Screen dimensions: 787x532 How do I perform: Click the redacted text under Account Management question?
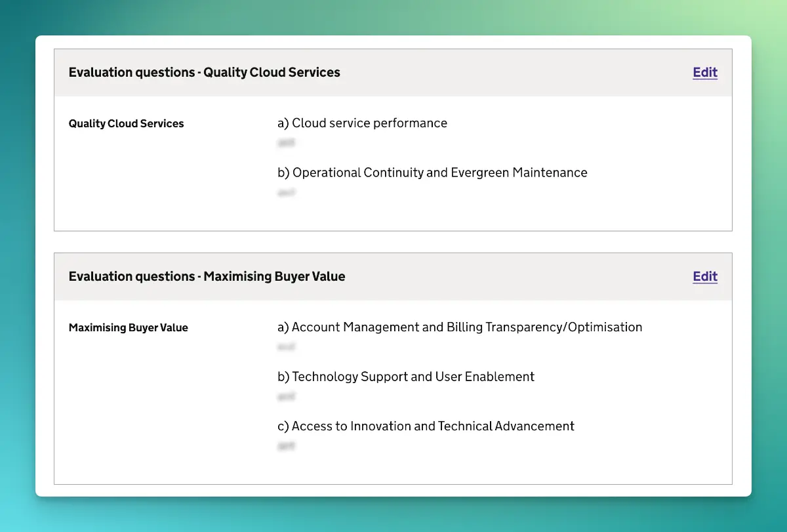(287, 346)
